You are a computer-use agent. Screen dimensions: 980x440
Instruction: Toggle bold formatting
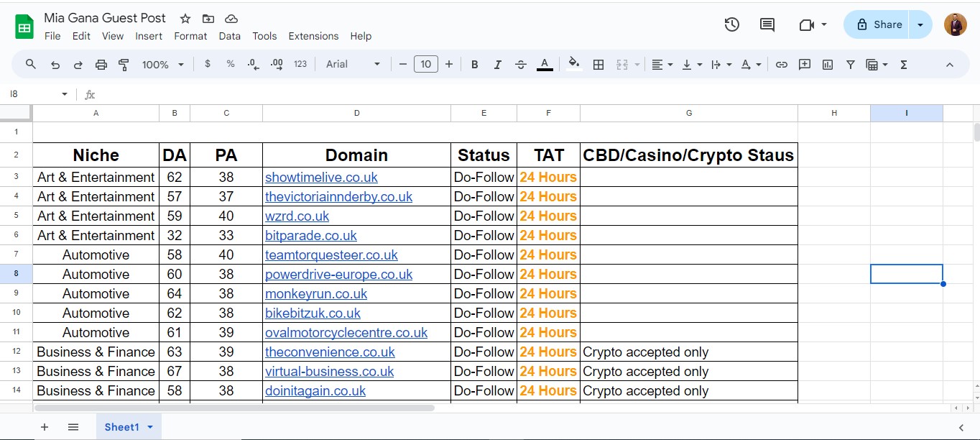point(475,65)
